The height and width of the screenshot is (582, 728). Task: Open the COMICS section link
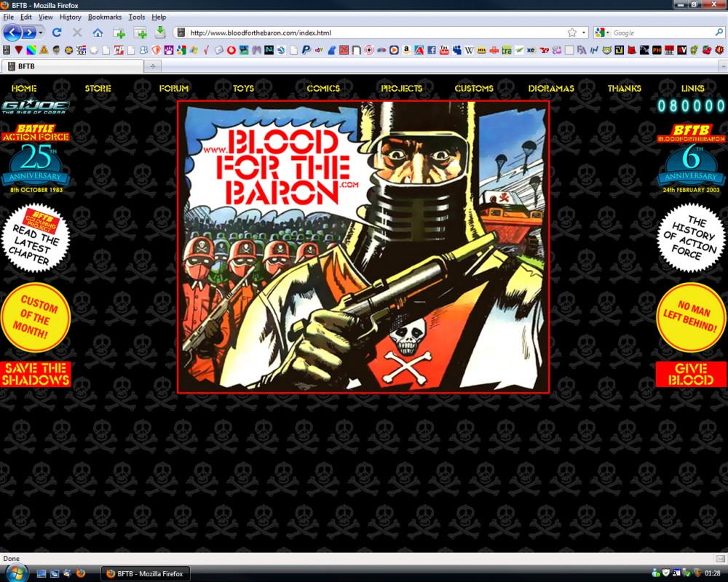323,88
